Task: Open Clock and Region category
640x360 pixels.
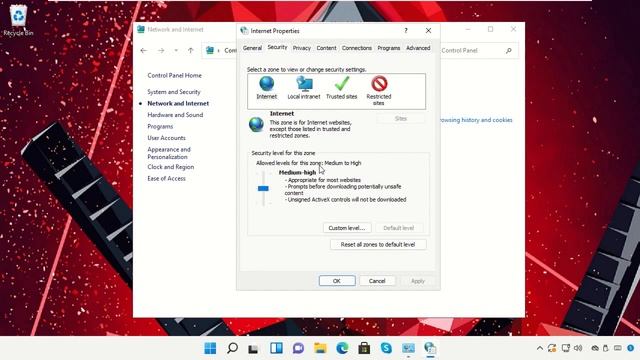Action: pyautogui.click(x=171, y=167)
